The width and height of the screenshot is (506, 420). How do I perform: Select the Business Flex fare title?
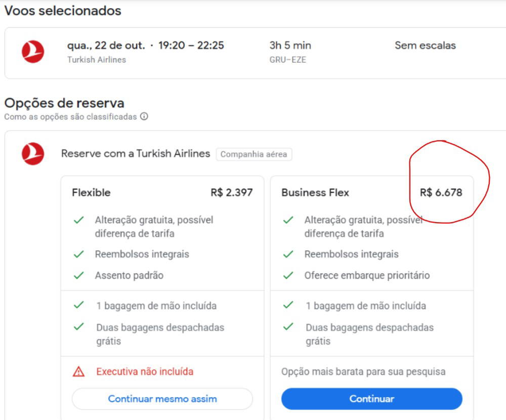315,193
